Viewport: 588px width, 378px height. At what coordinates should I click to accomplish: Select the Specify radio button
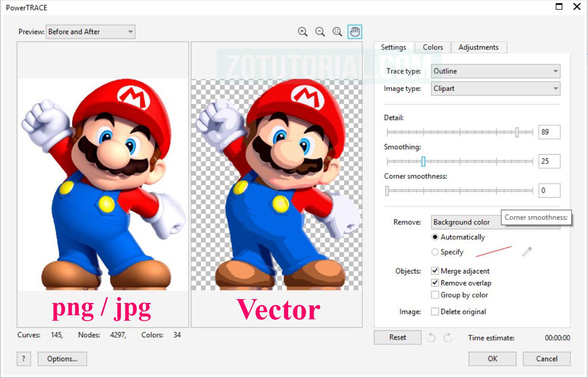coord(435,252)
